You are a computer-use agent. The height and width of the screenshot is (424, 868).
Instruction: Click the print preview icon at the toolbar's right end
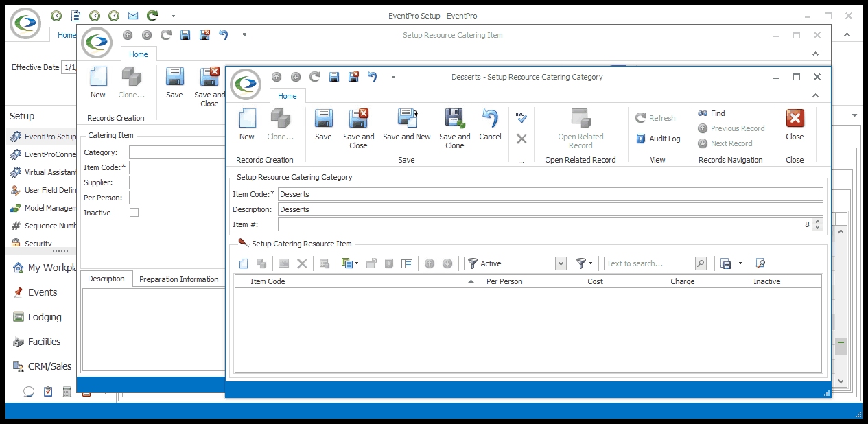[x=760, y=263]
